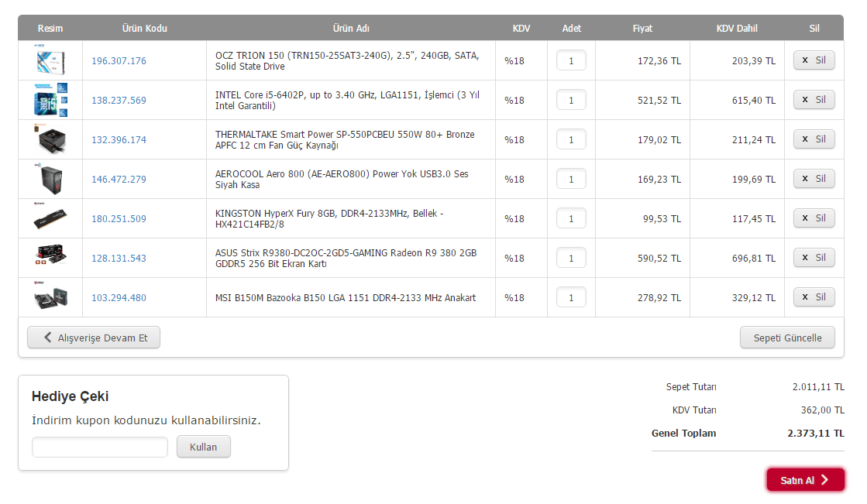Click quantity field for Thermaltake power supply
The width and height of the screenshot is (867, 504).
[571, 139]
